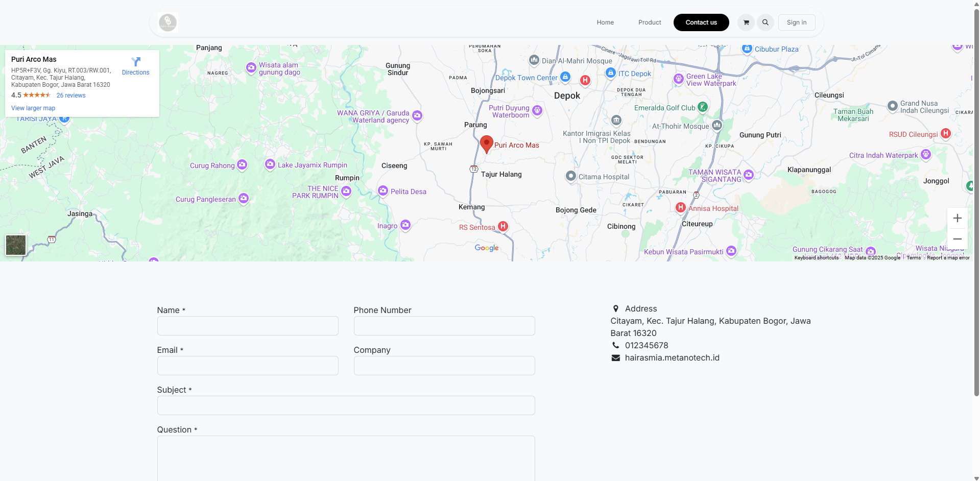Click RS Sentosa hospital marker

coord(503,226)
